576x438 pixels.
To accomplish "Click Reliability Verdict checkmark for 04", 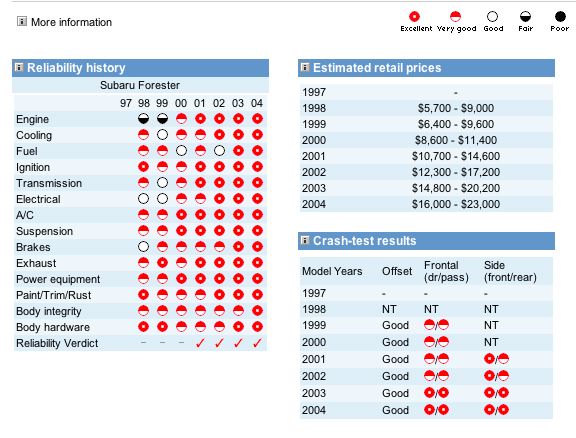I will coord(258,343).
